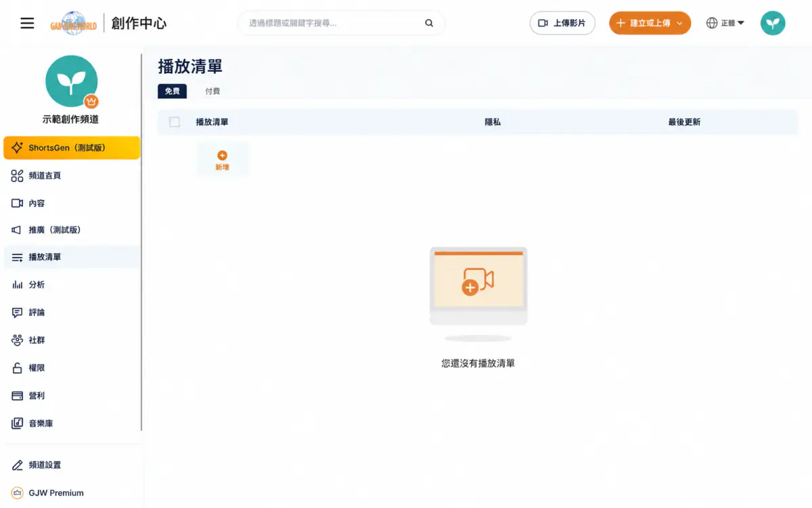Open ShortsGen (測試版) in sidebar
This screenshot has width=812, height=508.
click(x=72, y=147)
